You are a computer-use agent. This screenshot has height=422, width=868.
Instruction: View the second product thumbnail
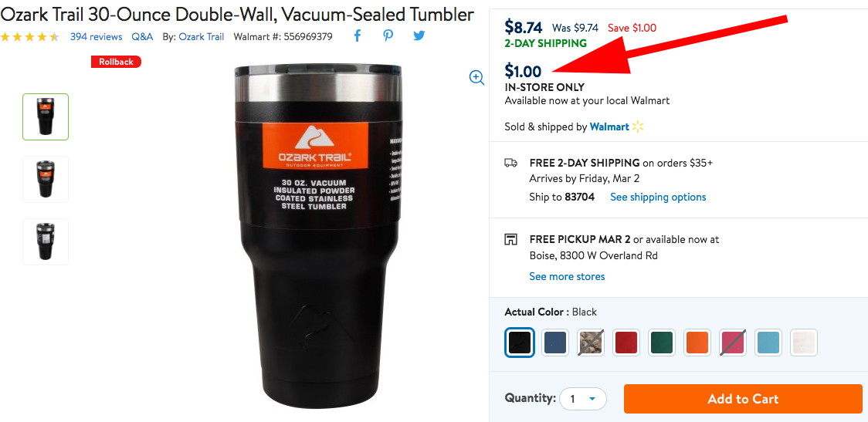click(x=46, y=179)
